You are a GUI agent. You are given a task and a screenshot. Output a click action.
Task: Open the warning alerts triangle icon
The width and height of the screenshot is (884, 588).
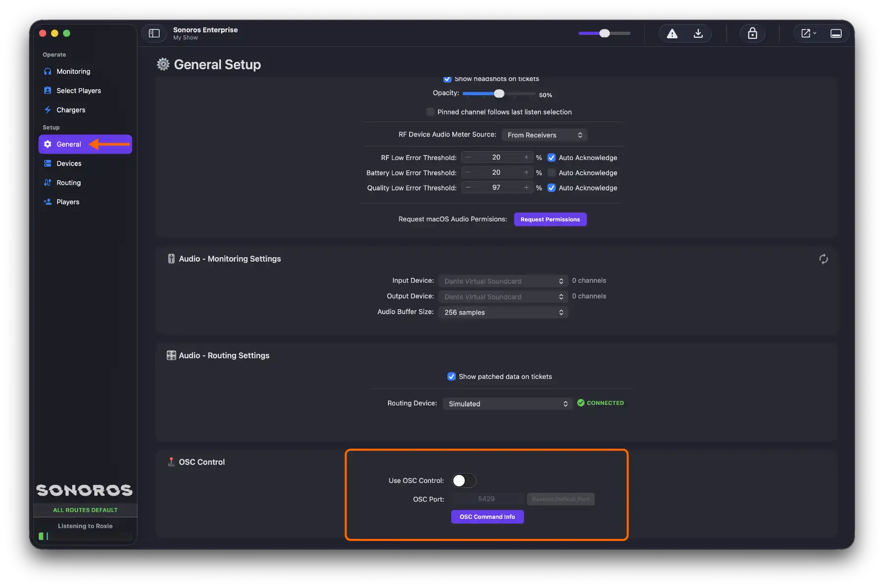[672, 33]
